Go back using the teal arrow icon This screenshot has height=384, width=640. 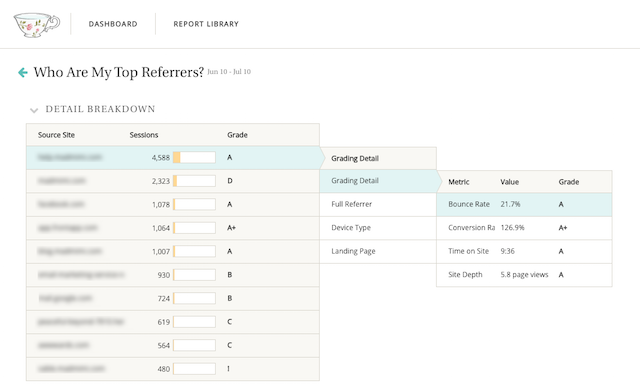pos(23,73)
